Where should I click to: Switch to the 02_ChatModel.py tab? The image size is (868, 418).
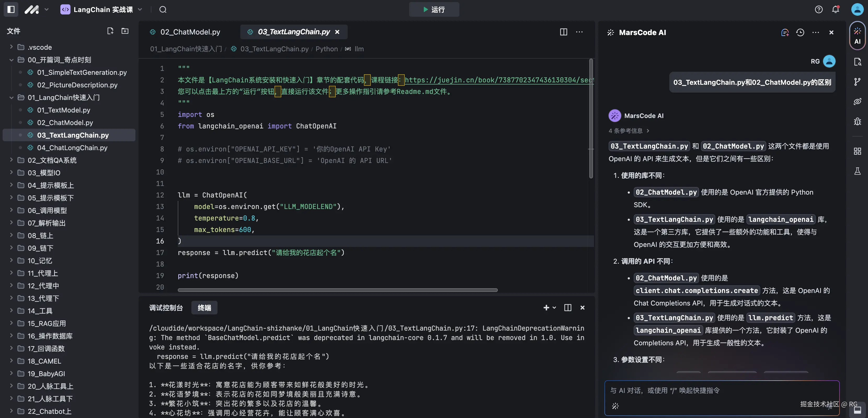pos(190,32)
